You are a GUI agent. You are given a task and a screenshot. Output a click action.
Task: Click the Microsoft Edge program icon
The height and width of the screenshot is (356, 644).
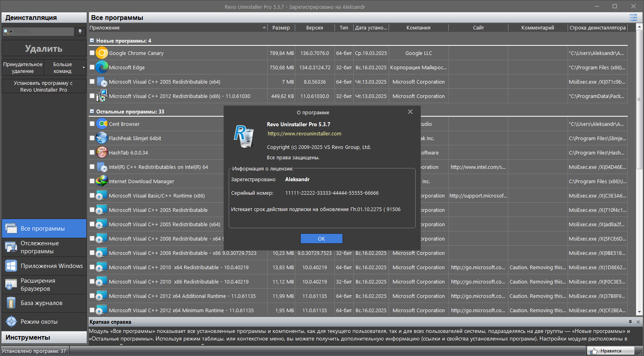coord(102,67)
